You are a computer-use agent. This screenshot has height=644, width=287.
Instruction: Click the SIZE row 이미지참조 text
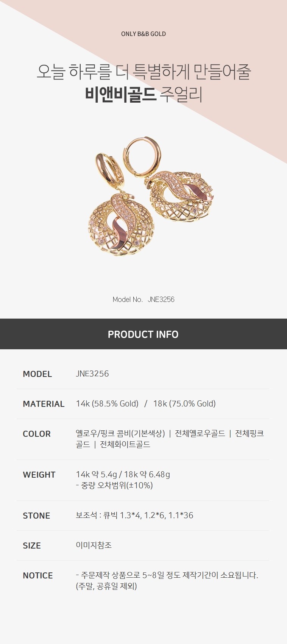[94, 545]
